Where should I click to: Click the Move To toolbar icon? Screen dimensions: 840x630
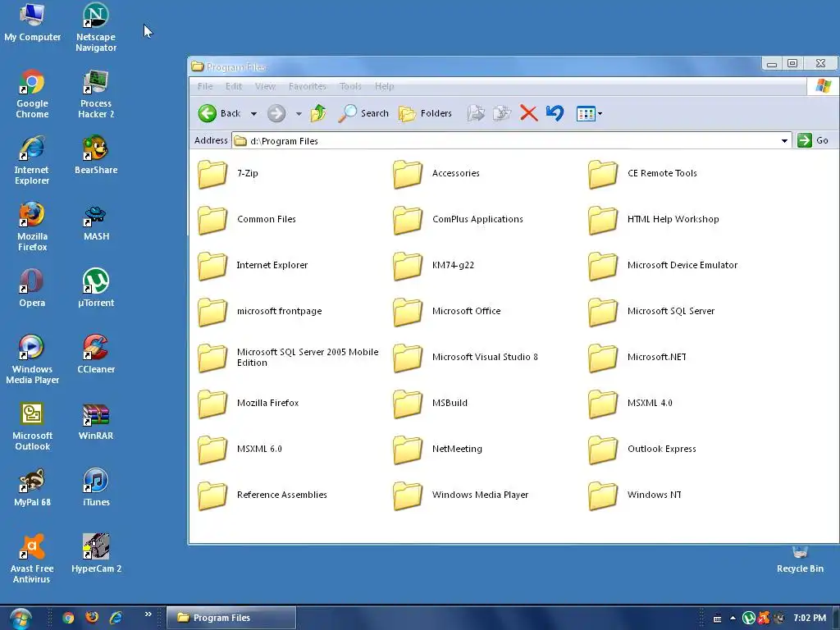click(476, 113)
